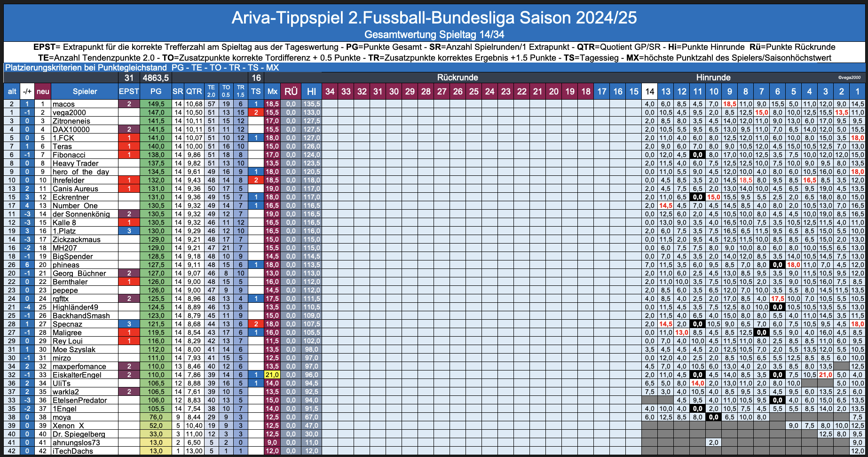Select the subtitle 'Gesamtwertung Spieltag 14/34'

click(434, 34)
